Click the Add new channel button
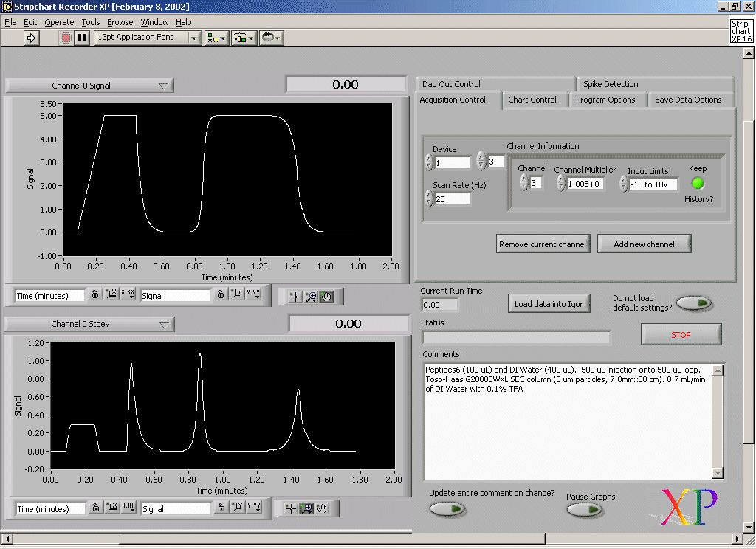The height and width of the screenshot is (549, 756). (x=644, y=244)
